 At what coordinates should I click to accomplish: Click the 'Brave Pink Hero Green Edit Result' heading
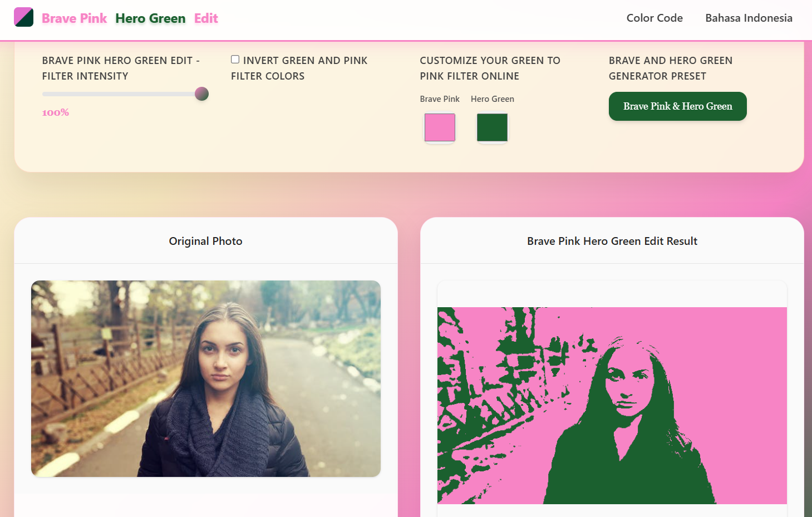click(612, 241)
